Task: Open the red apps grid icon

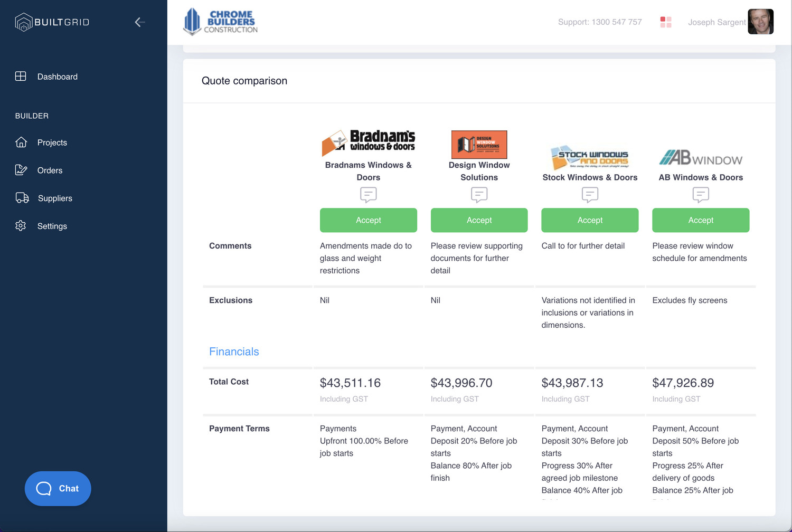Action: [666, 22]
